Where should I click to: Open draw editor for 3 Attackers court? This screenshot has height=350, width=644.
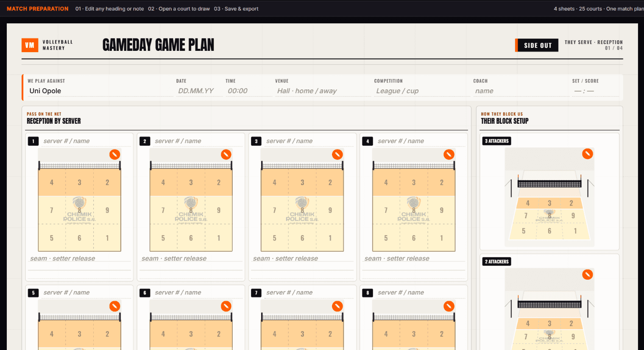coord(588,154)
